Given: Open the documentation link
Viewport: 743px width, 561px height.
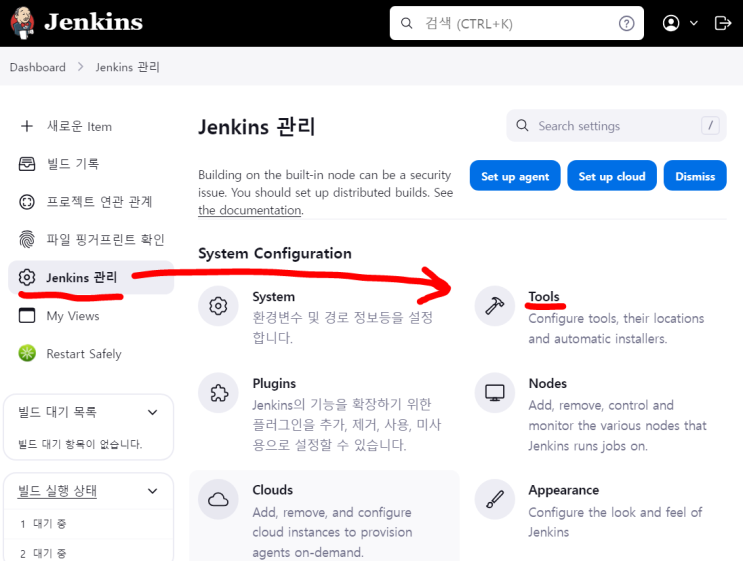Looking at the screenshot, I should pos(250,210).
